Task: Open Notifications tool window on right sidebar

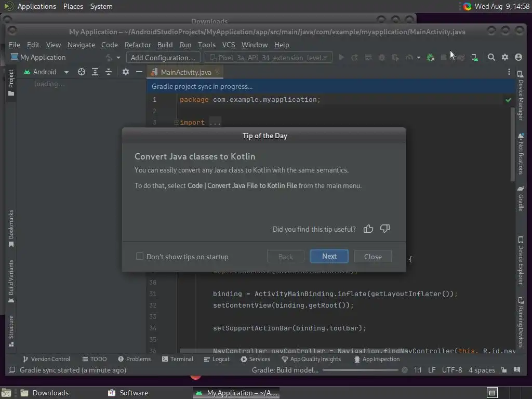Action: click(521, 154)
